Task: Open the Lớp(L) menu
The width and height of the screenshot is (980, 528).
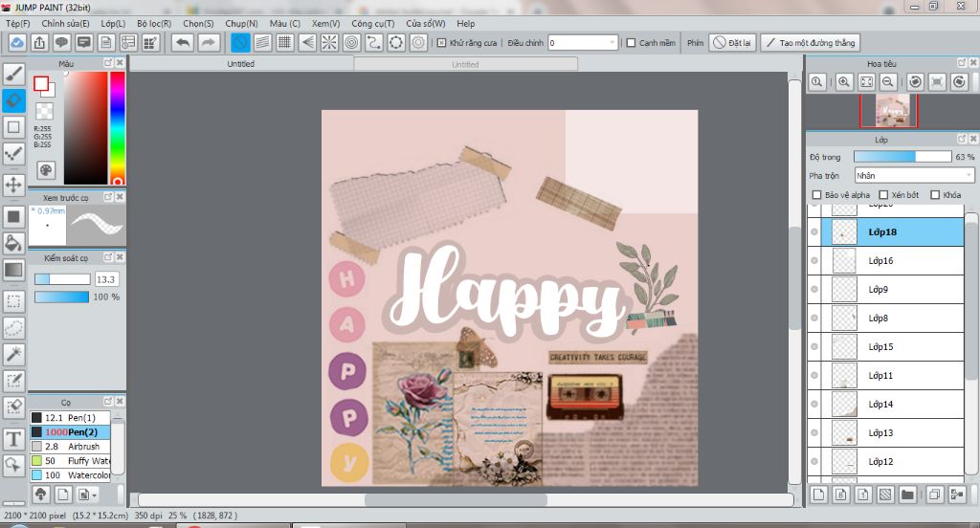Action: (x=113, y=23)
